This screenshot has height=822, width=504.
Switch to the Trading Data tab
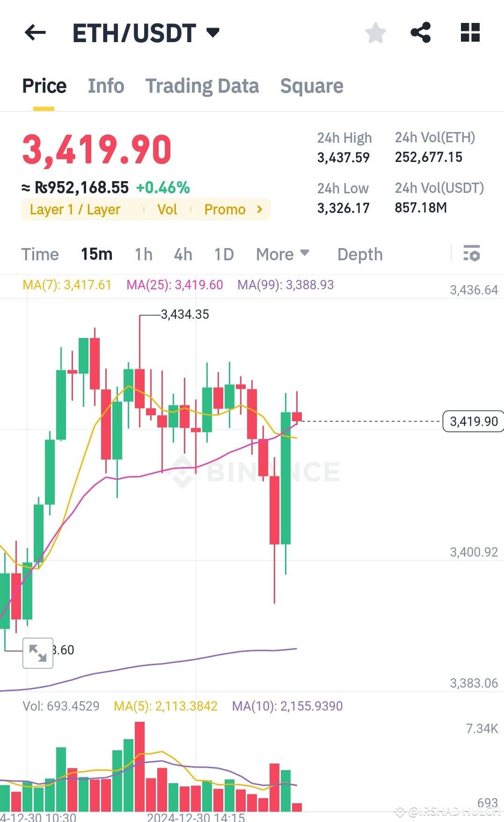pyautogui.click(x=202, y=86)
